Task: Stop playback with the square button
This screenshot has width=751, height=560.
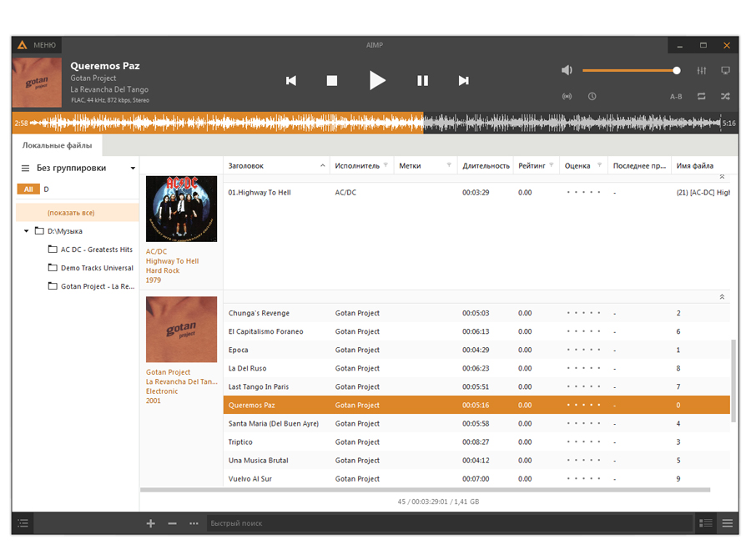Action: (332, 80)
